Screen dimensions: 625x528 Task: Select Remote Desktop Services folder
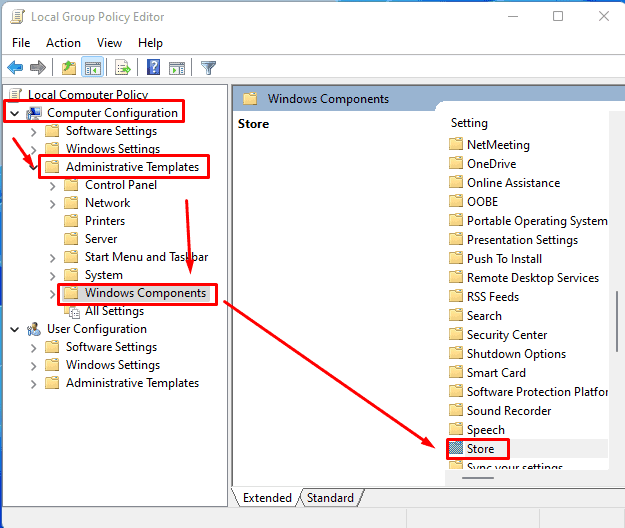[533, 277]
